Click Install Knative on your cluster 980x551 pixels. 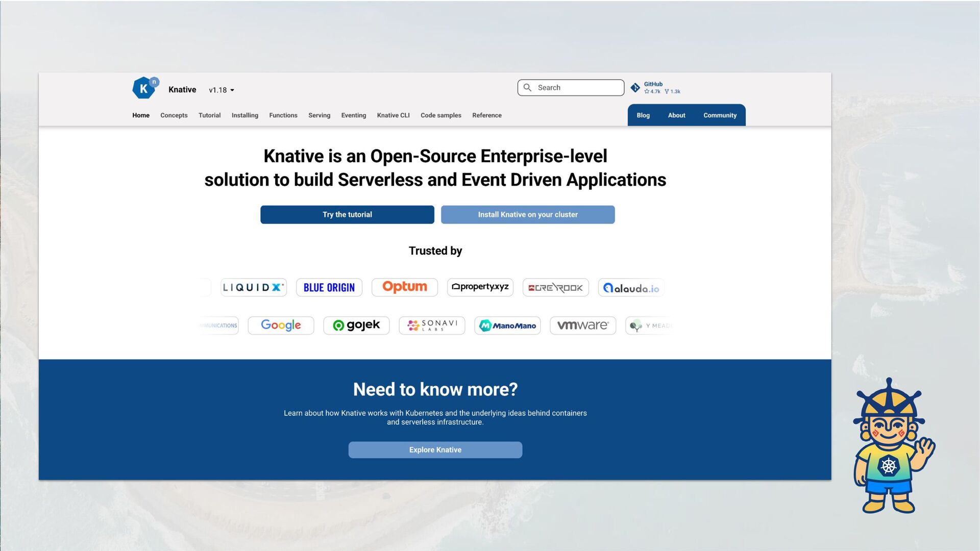(528, 215)
